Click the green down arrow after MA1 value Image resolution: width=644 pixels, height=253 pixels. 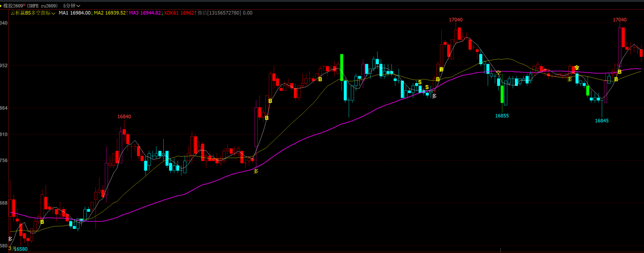92,13
